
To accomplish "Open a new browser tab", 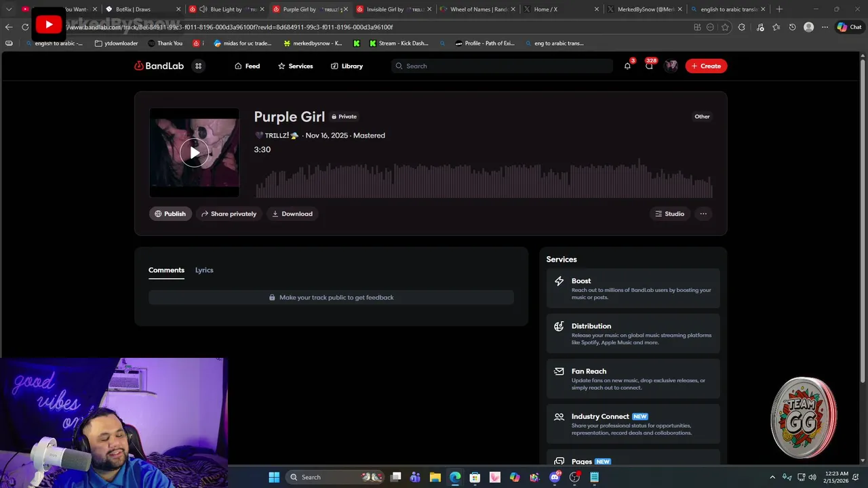I will click(x=779, y=9).
